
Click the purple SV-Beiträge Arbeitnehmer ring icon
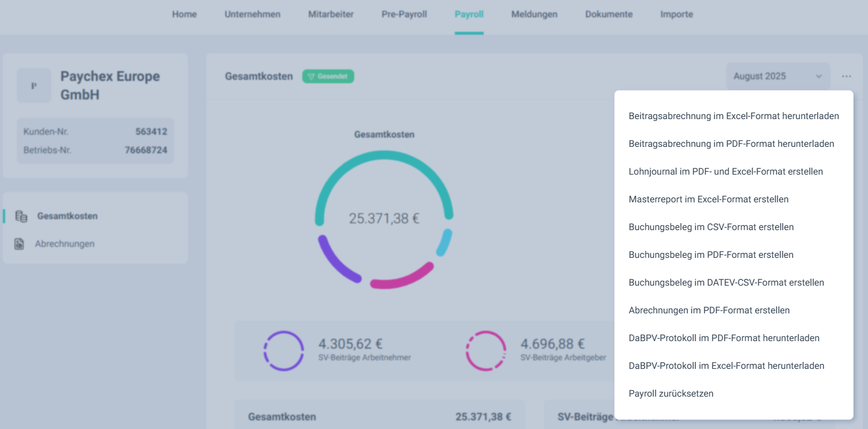click(x=283, y=350)
